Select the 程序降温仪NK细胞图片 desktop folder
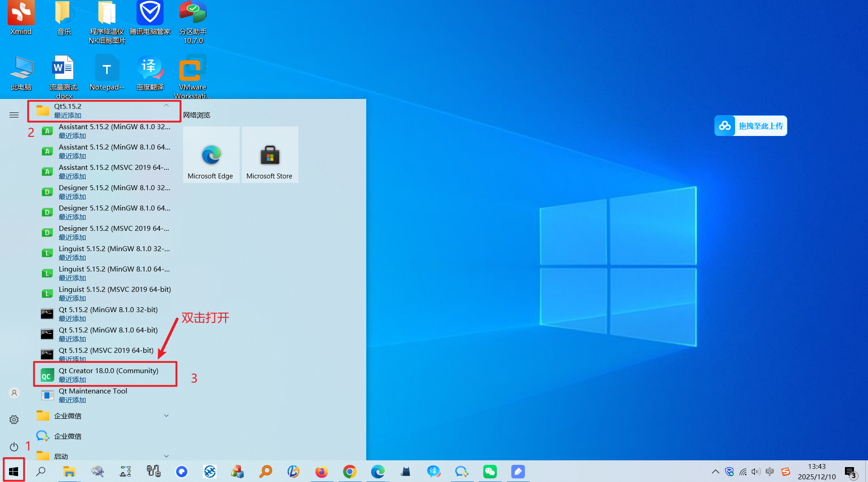This screenshot has height=482, width=868. point(107,22)
